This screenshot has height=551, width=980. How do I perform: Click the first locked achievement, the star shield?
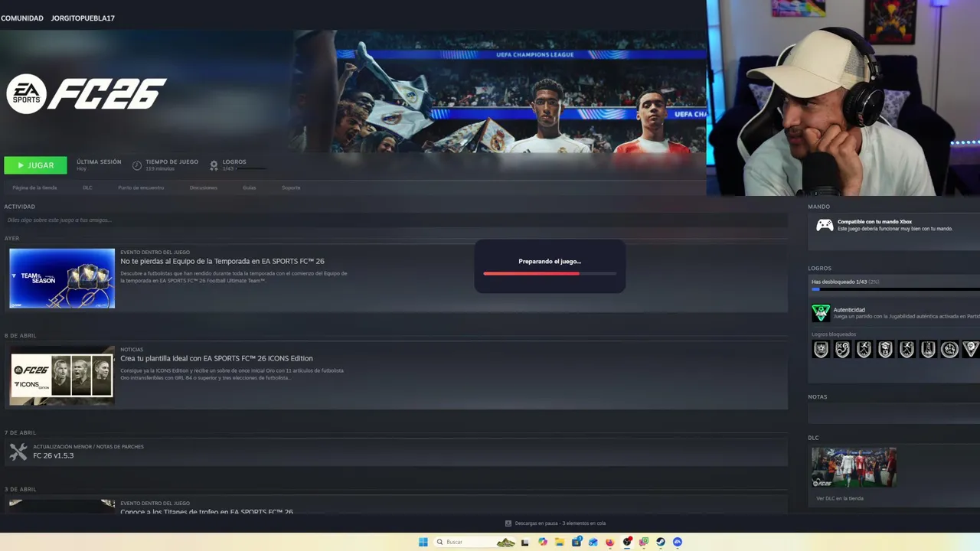(x=821, y=350)
